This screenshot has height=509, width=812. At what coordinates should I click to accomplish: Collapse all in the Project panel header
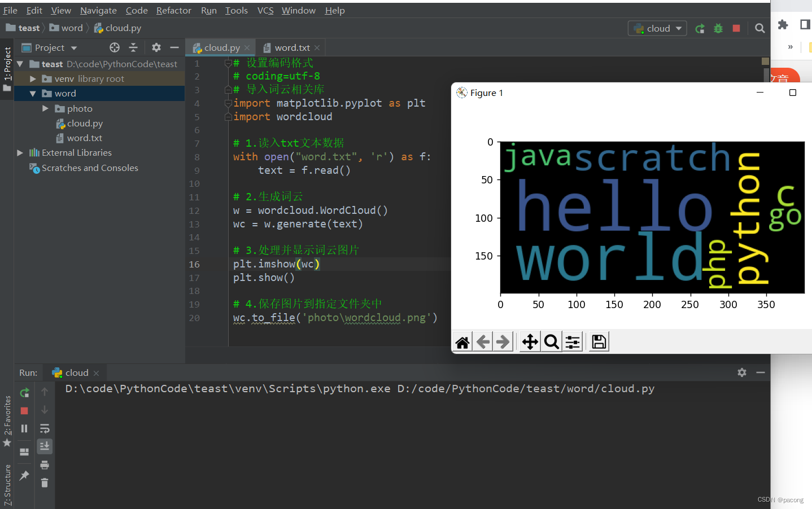[133, 47]
